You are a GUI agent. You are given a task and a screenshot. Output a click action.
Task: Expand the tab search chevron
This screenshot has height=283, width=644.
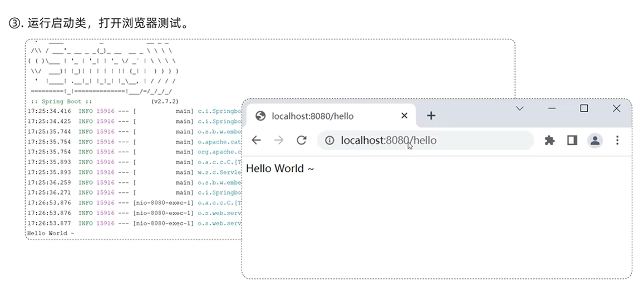coord(519,108)
